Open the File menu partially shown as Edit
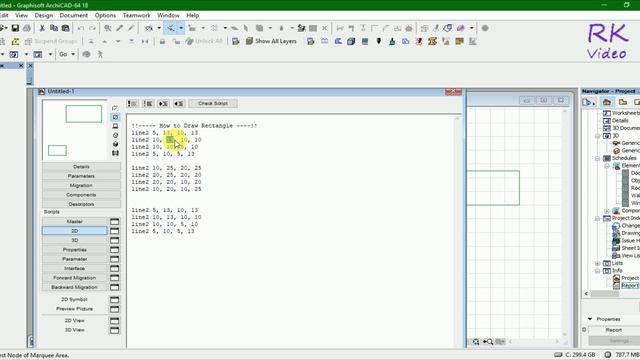The height and width of the screenshot is (360, 640). [4, 15]
